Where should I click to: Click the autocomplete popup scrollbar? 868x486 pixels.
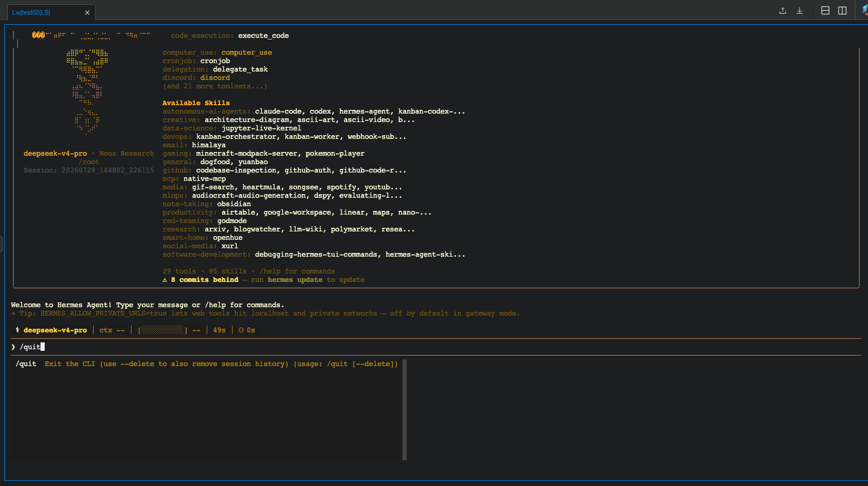click(x=405, y=410)
